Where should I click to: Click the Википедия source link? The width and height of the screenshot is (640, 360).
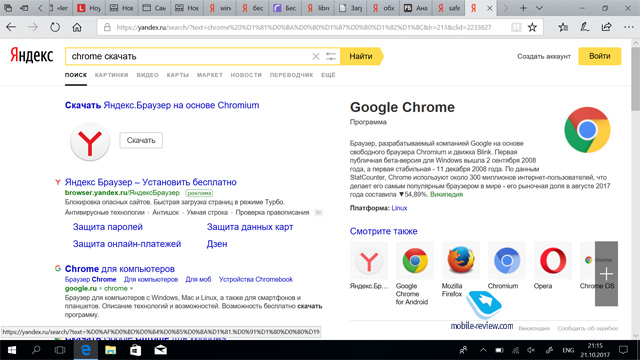point(447,195)
